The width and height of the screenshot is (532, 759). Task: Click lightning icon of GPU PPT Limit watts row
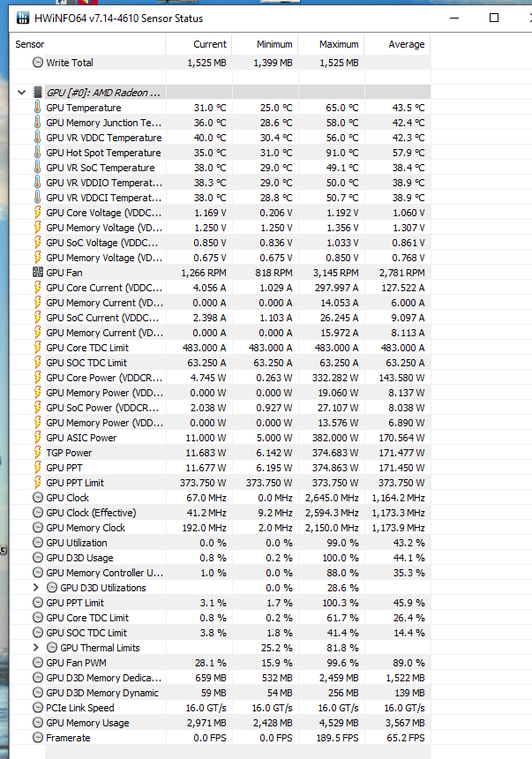click(x=37, y=482)
